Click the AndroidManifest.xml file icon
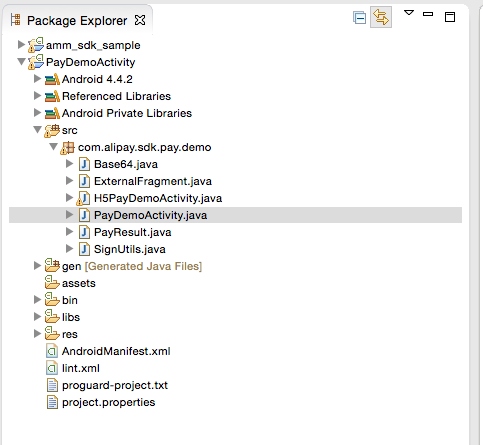The image size is (483, 445). 52,351
